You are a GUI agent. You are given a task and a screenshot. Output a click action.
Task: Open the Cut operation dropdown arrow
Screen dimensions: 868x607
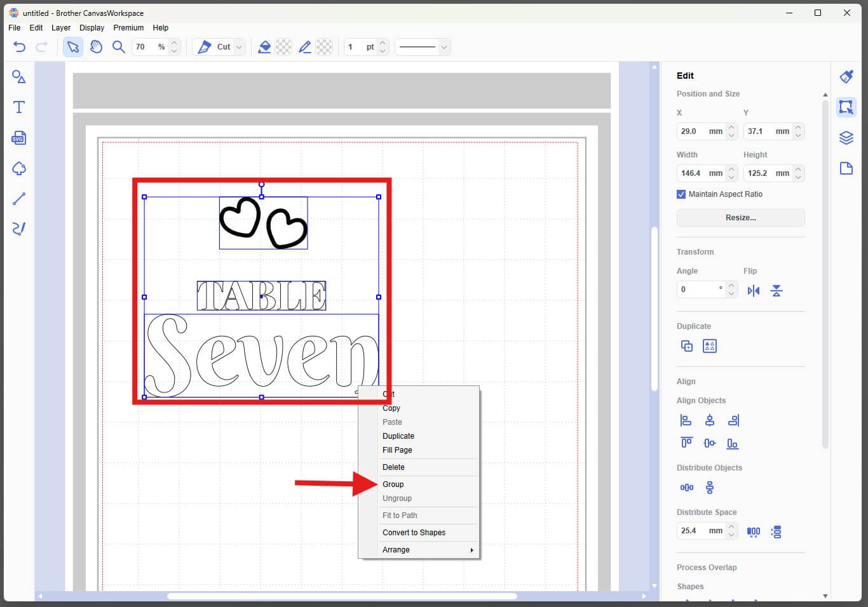click(x=239, y=47)
